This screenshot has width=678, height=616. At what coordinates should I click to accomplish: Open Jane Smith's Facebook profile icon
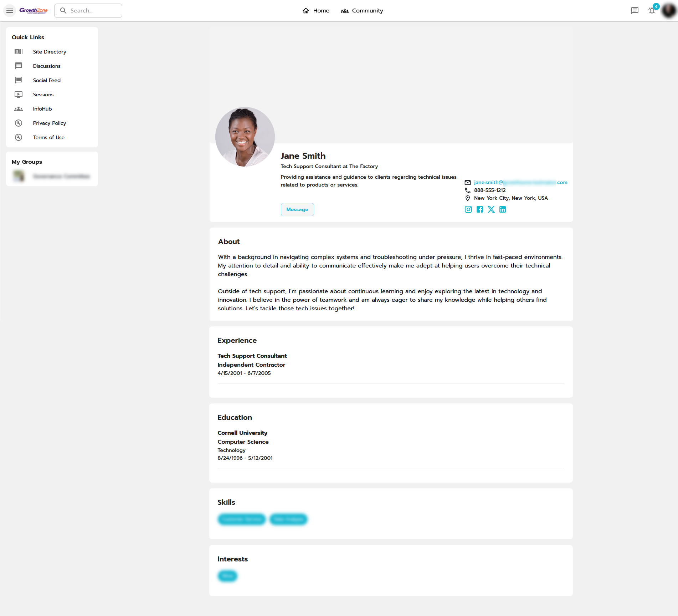click(x=480, y=209)
